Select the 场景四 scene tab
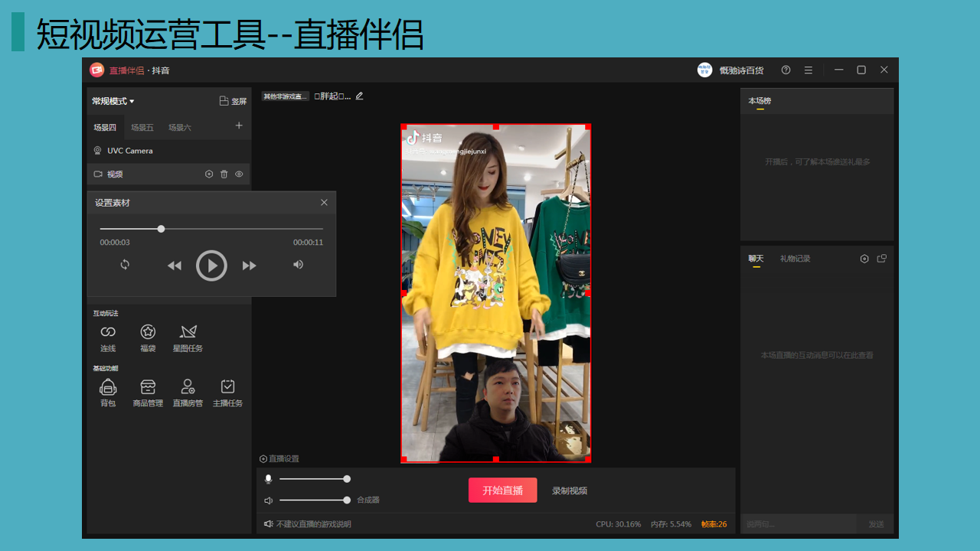Screen dimensions: 980x551 point(105,128)
